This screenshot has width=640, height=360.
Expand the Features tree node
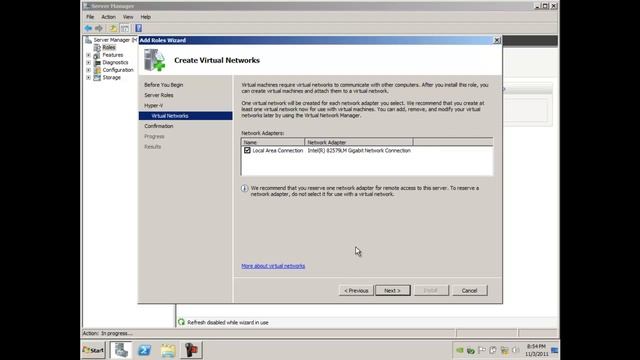click(89, 55)
